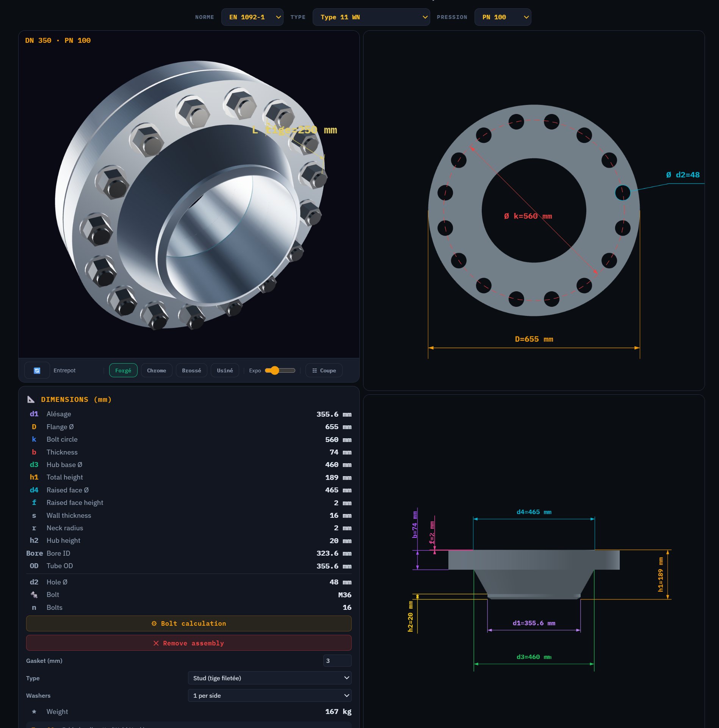Switch on the Usiné finish
This screenshot has height=728, width=719.
225,370
